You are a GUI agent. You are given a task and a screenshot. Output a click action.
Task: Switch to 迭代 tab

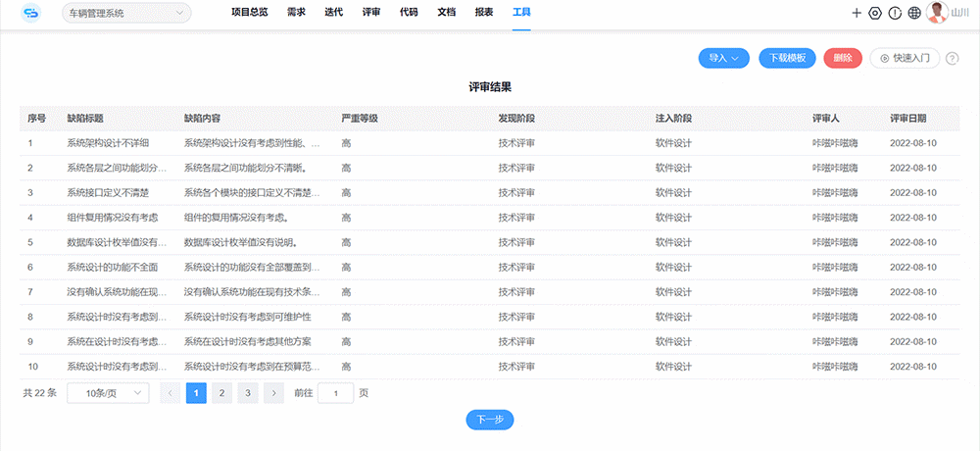334,12
